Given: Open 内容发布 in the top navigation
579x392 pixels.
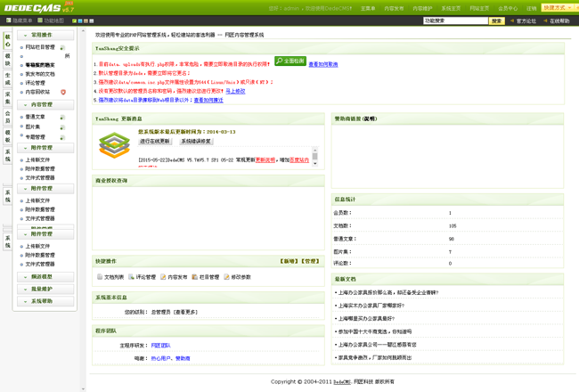Looking at the screenshot, I should point(394,8).
